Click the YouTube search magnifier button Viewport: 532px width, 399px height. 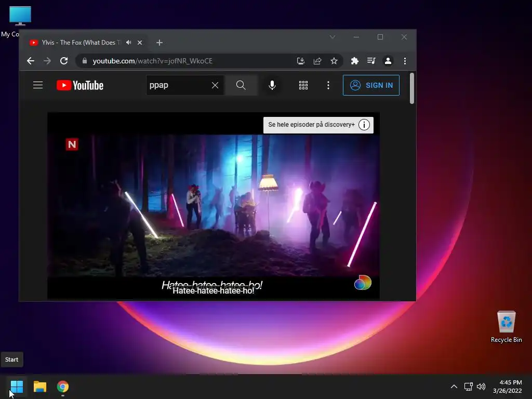point(241,85)
